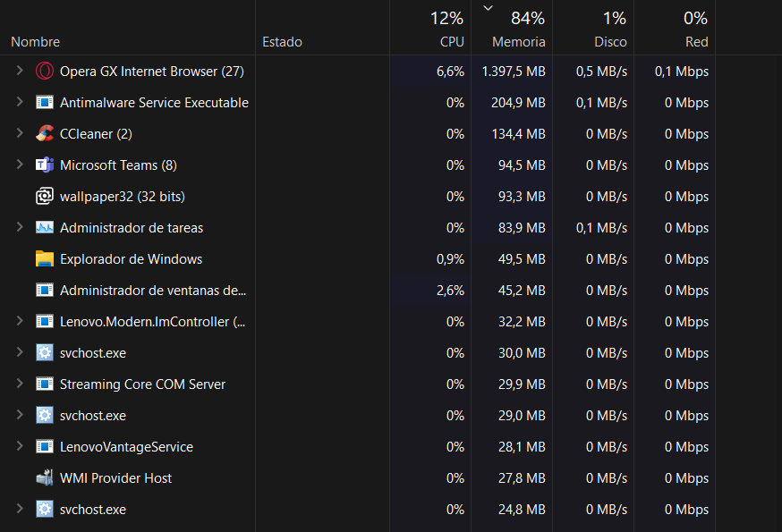The width and height of the screenshot is (782, 532).
Task: Expand the Administrador de tareas row
Action: (20, 227)
